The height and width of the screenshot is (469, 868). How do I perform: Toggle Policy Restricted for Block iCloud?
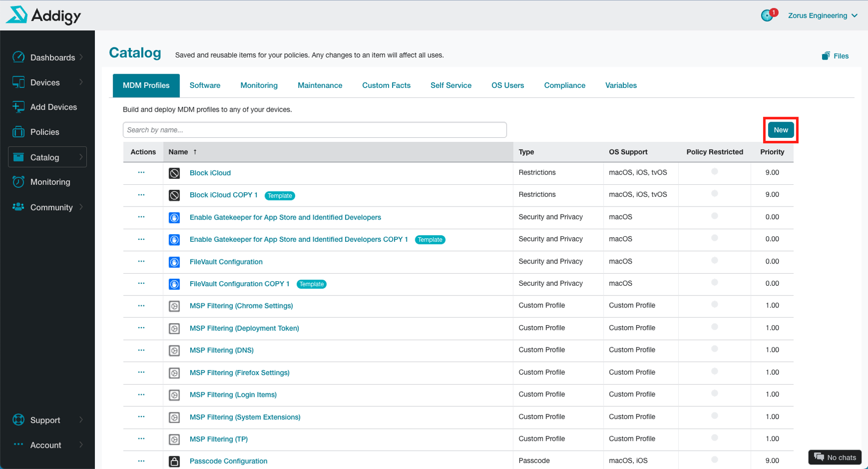click(x=714, y=173)
